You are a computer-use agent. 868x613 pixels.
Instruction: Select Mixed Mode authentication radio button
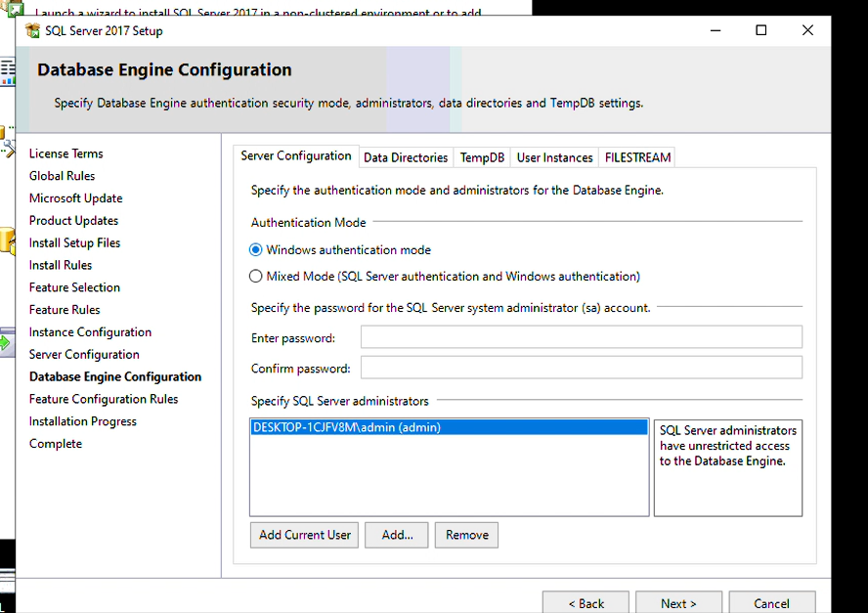[x=255, y=277]
